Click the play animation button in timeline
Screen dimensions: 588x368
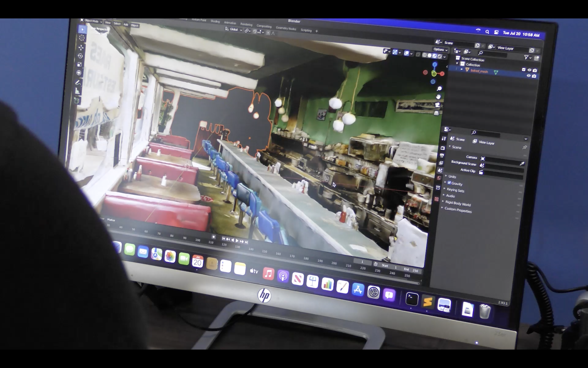237,241
